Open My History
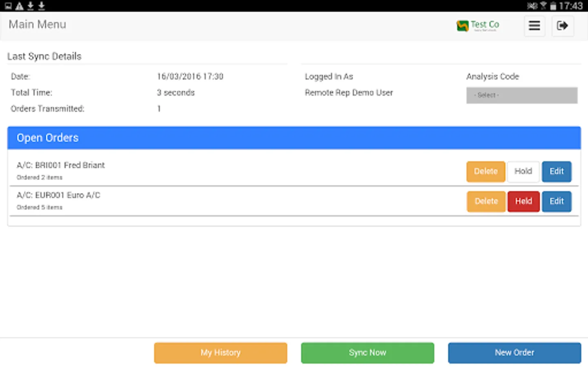588x368 pixels. tap(220, 352)
